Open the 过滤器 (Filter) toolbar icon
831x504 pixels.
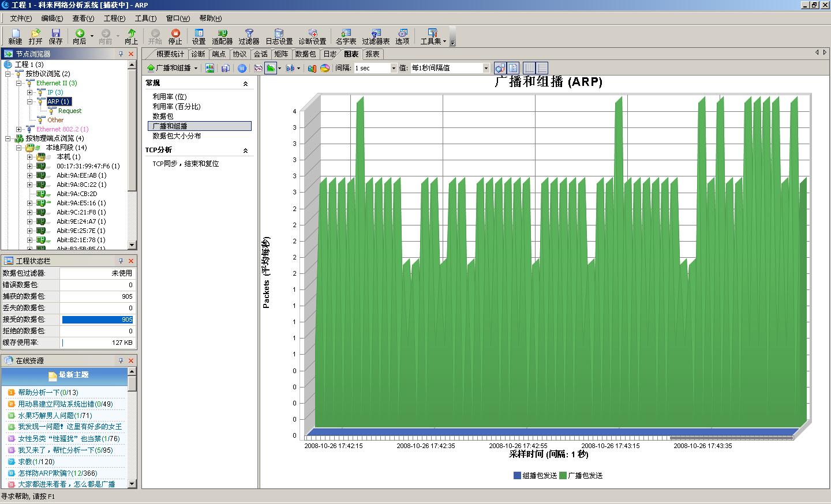tap(249, 36)
